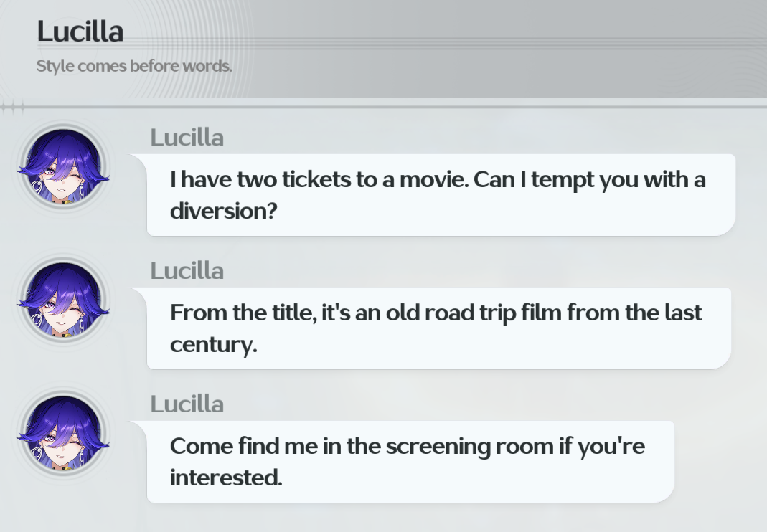The image size is (767, 532).
Task: Click the sender name above the screening room message
Action: pos(187,404)
